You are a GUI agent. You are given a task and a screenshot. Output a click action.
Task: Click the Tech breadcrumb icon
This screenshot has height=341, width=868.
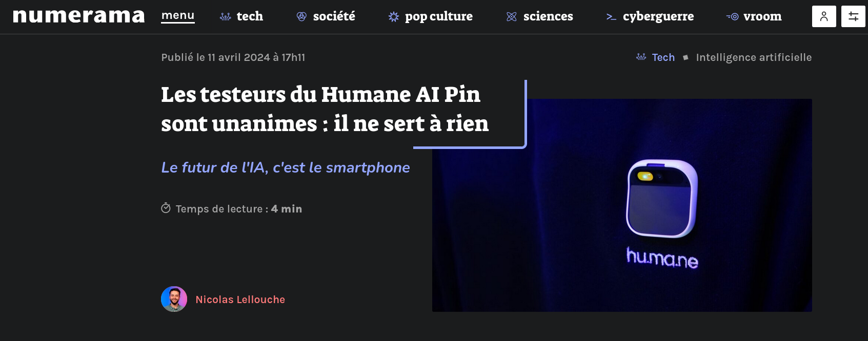pos(641,57)
